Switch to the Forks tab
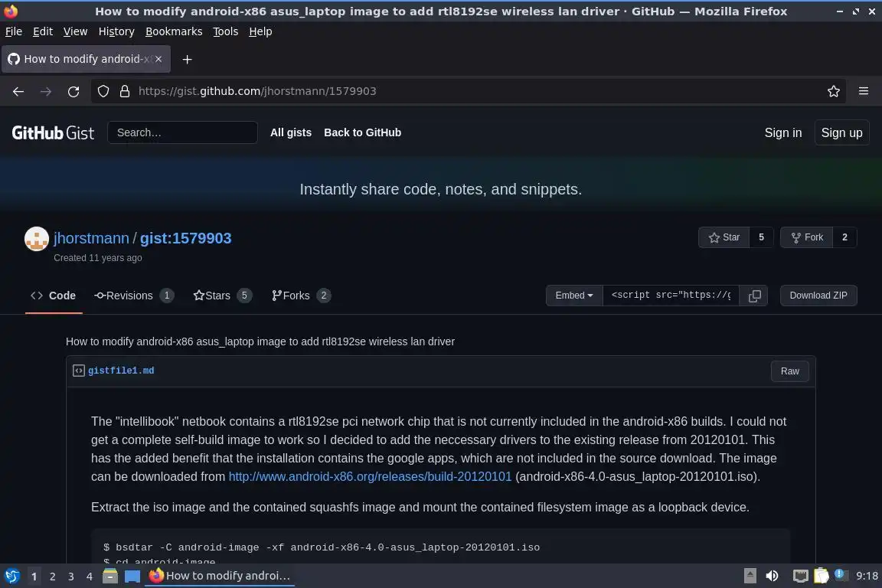Viewport: 882px width, 588px height. [x=301, y=296]
